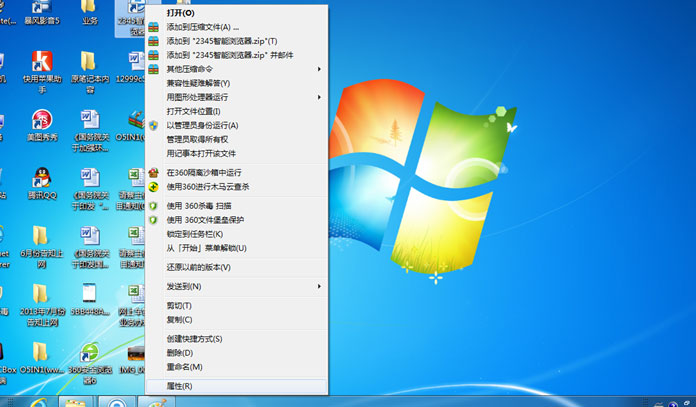Choose 使用 360文件堡垒保护

coord(237,220)
